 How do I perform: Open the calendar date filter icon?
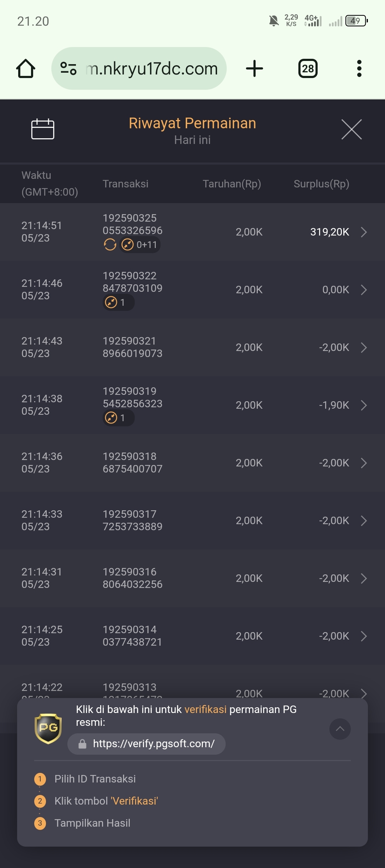click(43, 129)
